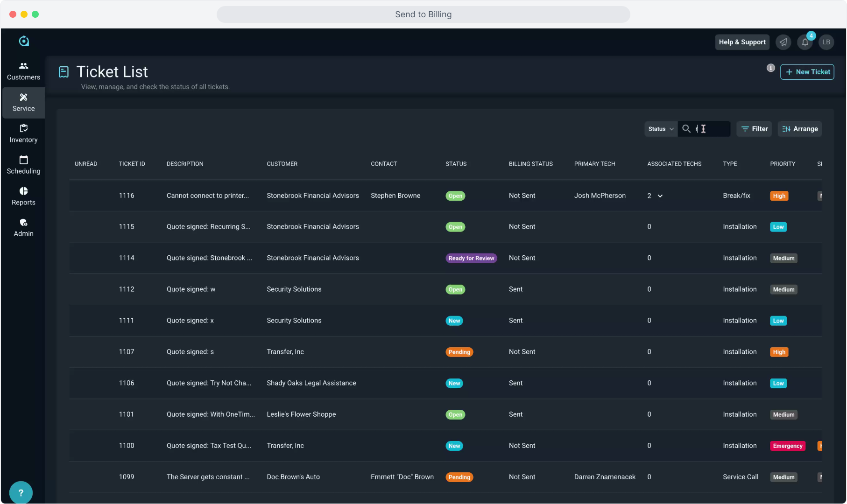
Task: Click the ticket list page icon
Action: (x=64, y=72)
